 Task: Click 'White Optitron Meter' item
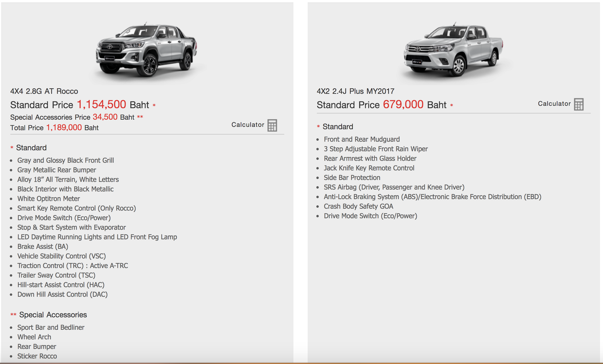[x=48, y=199]
